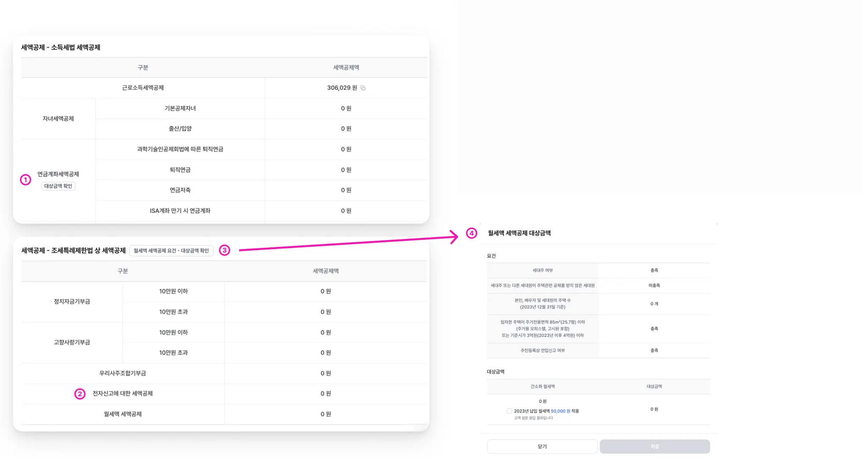Click the 근로소득세액공제 amount 306,029 원

(342, 88)
